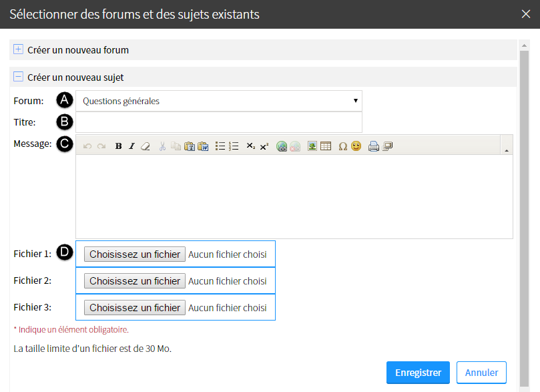This screenshot has height=392, width=540.
Task: Insert a hyperlink with globe icon
Action: (x=282, y=146)
